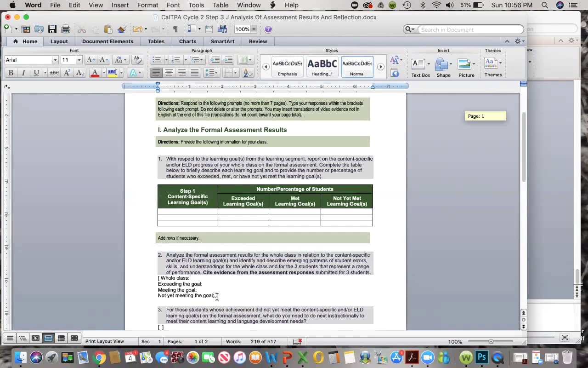Click the Clear Formatting icon
The height and width of the screenshot is (368, 588).
[137, 60]
